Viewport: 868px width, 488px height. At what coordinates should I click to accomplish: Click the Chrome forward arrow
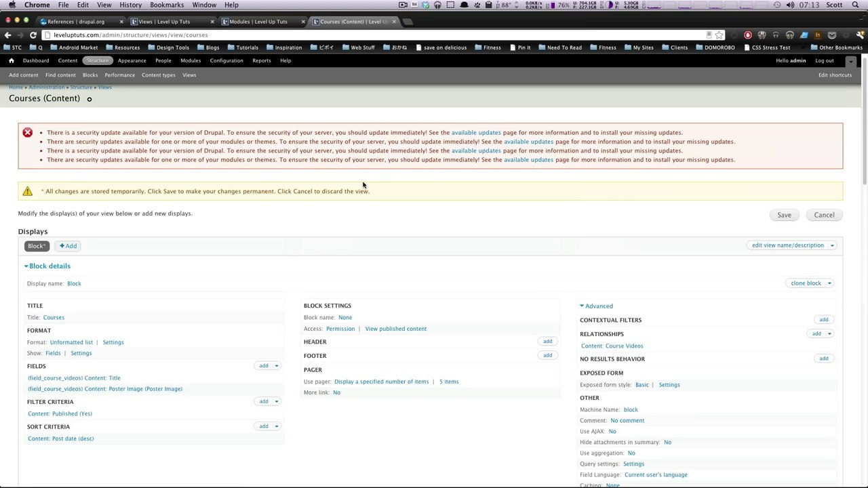coord(20,35)
